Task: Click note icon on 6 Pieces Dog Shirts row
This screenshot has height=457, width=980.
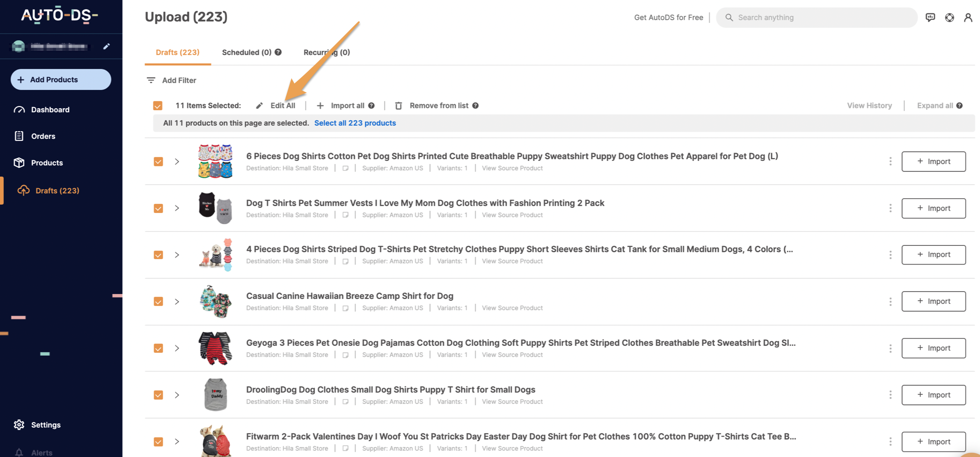Action: (345, 168)
